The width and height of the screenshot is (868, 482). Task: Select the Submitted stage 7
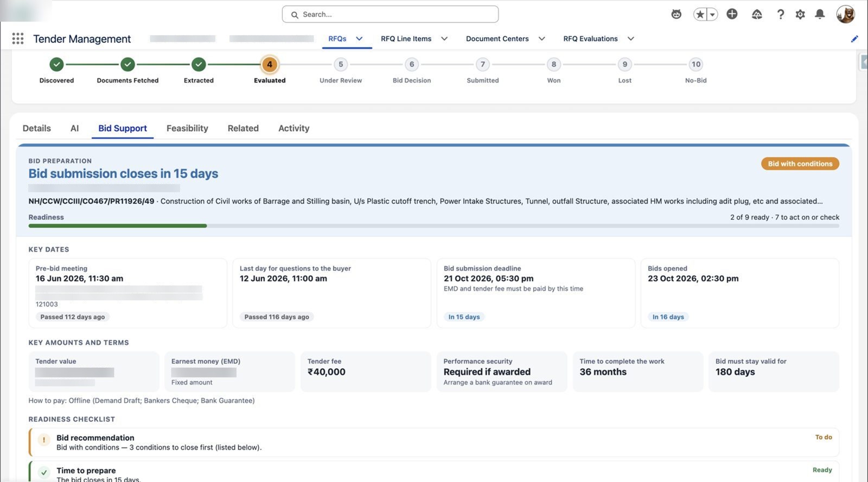pos(483,65)
